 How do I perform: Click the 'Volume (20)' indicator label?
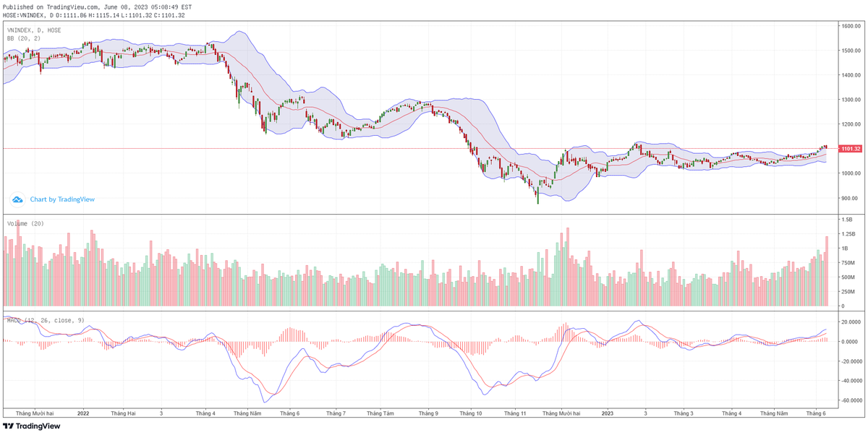point(25,224)
